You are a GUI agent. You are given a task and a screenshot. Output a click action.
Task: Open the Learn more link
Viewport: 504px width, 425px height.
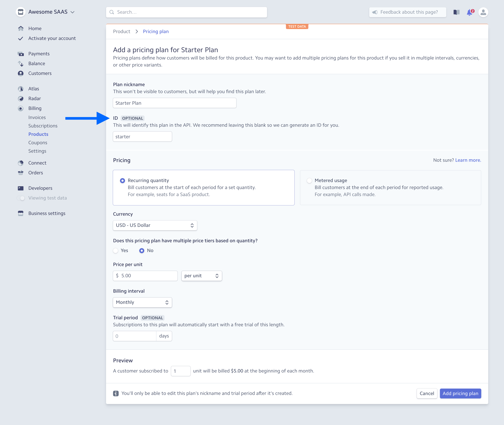tap(468, 160)
